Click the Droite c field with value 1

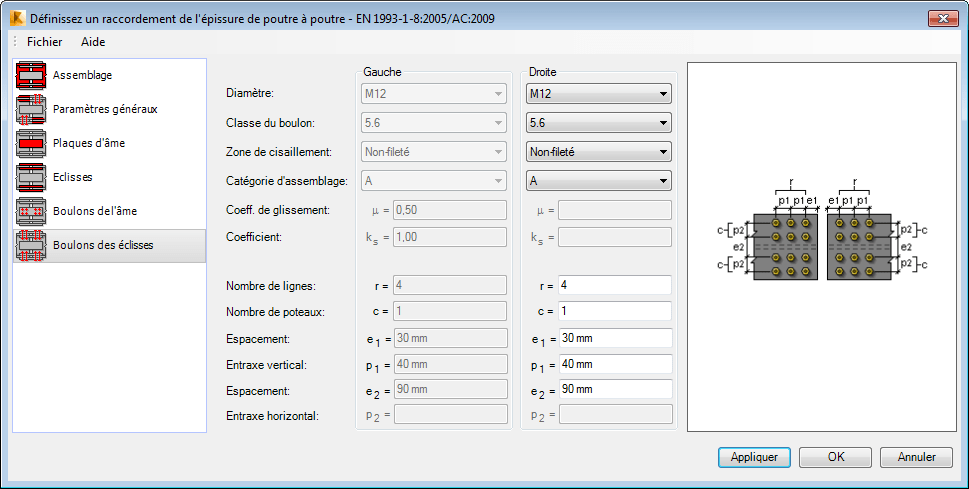[x=615, y=311]
